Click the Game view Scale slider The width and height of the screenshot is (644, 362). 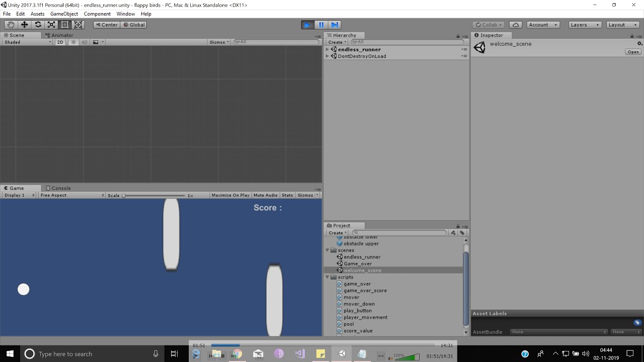[154, 195]
